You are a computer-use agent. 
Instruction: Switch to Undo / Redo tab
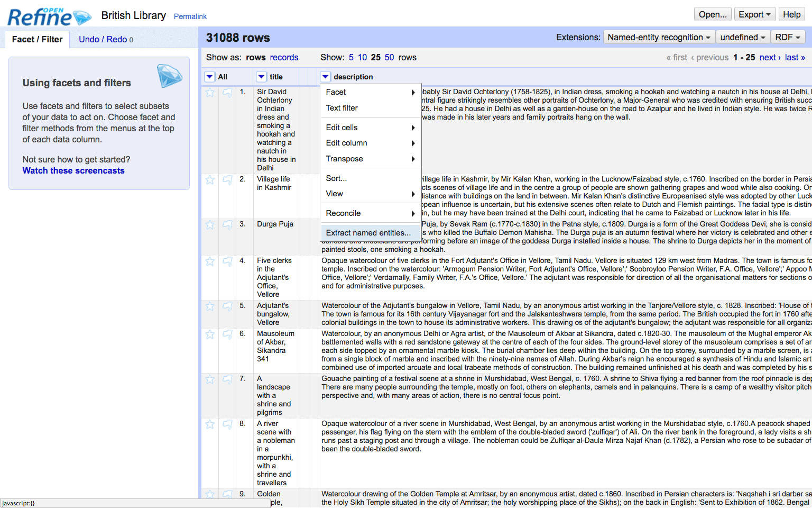point(106,39)
